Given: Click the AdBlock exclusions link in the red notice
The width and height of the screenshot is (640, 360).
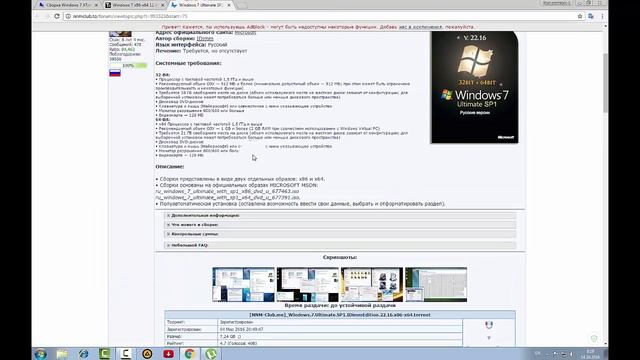Looking at the screenshot, I should (x=420, y=27).
